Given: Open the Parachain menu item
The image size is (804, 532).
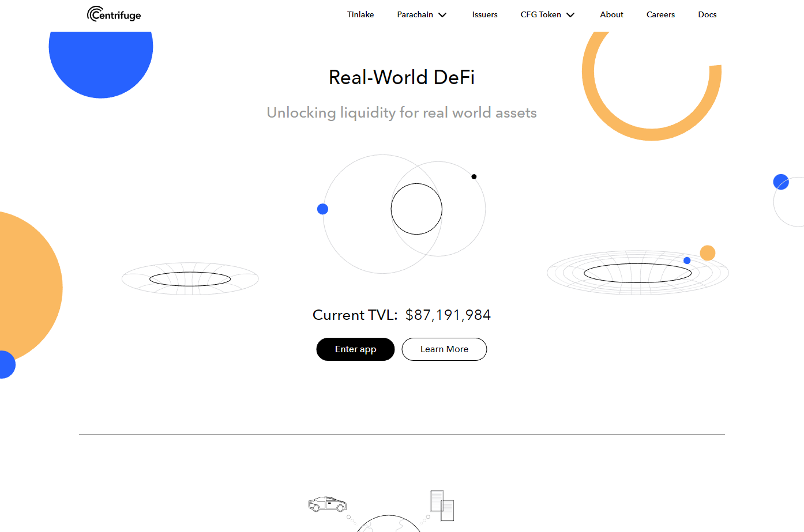Looking at the screenshot, I should [415, 14].
